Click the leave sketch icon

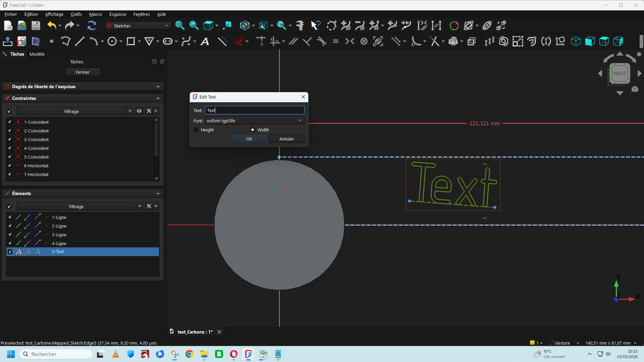(x=8, y=42)
